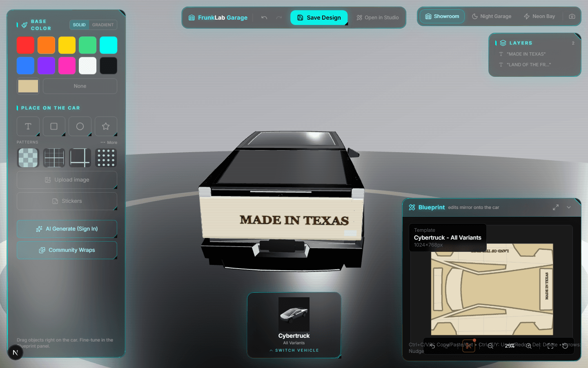Viewport: 588px width, 368px height.
Task: Switch to Showroom environment
Action: pyautogui.click(x=442, y=16)
